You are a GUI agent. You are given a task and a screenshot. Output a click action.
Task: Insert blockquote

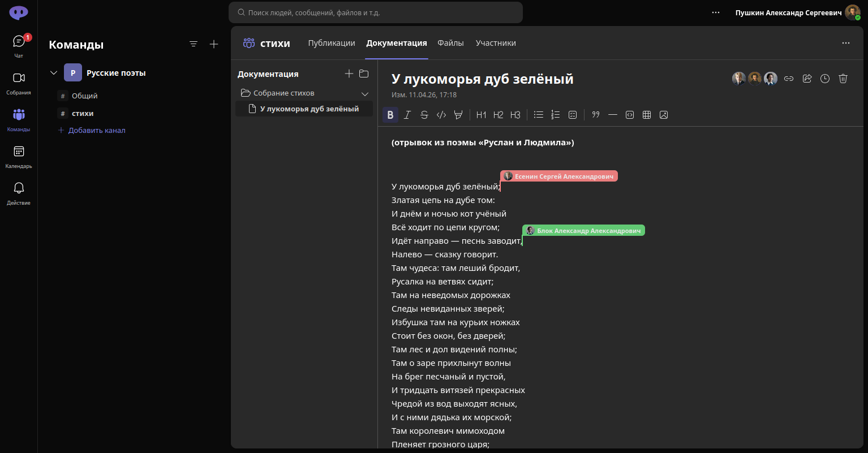pos(596,115)
